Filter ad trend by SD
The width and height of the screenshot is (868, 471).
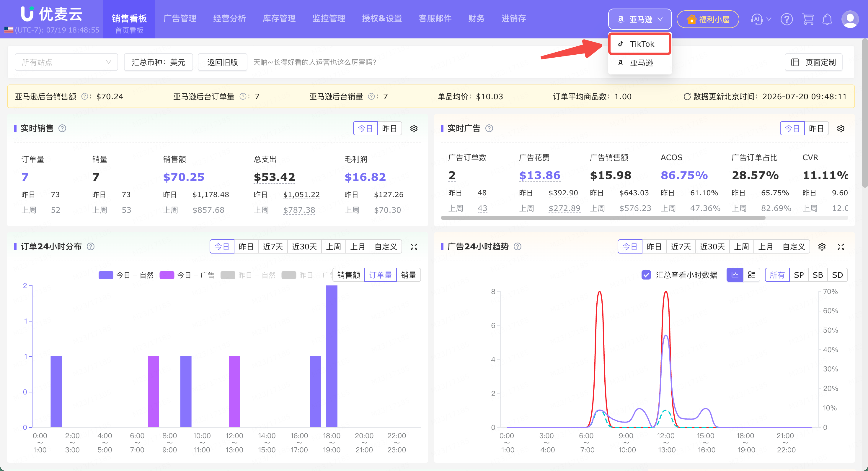point(837,275)
